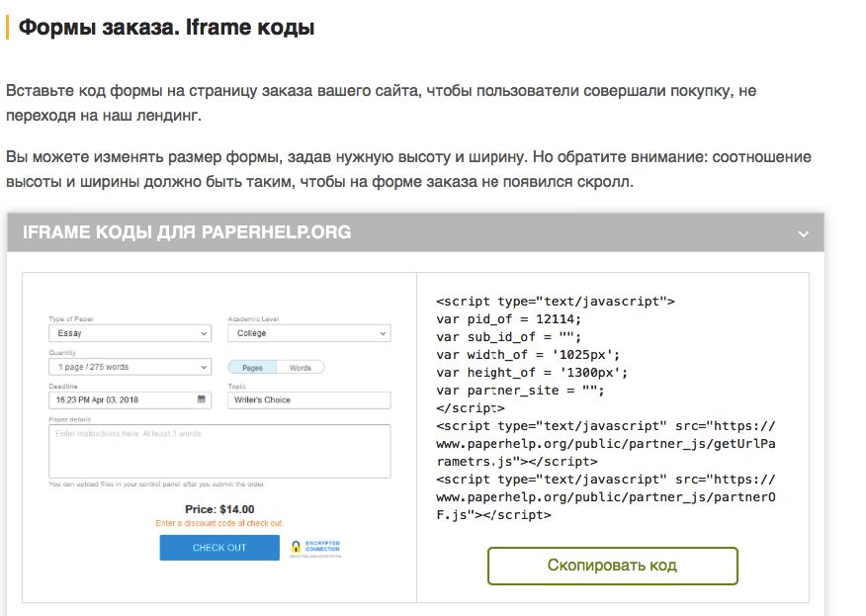Click the note about uploading files in control panel
The image size is (866, 616).
pyautogui.click(x=157, y=484)
